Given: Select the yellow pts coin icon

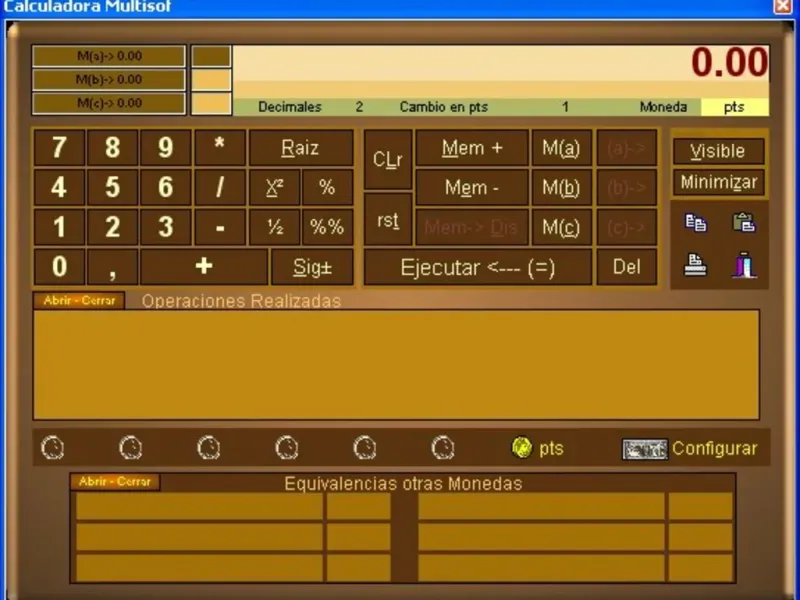Looking at the screenshot, I should click(521, 447).
